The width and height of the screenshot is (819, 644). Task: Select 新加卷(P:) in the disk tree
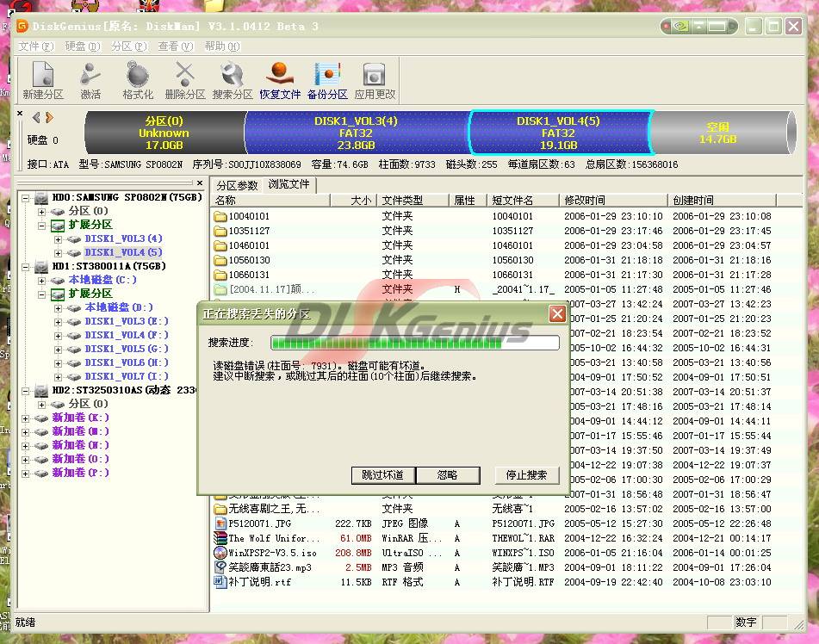pyautogui.click(x=80, y=473)
